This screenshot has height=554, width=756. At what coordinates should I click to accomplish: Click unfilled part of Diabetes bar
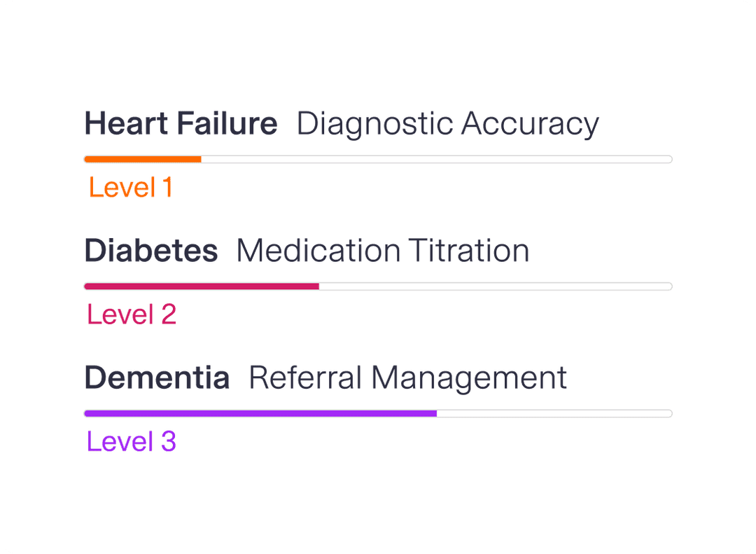click(496, 286)
